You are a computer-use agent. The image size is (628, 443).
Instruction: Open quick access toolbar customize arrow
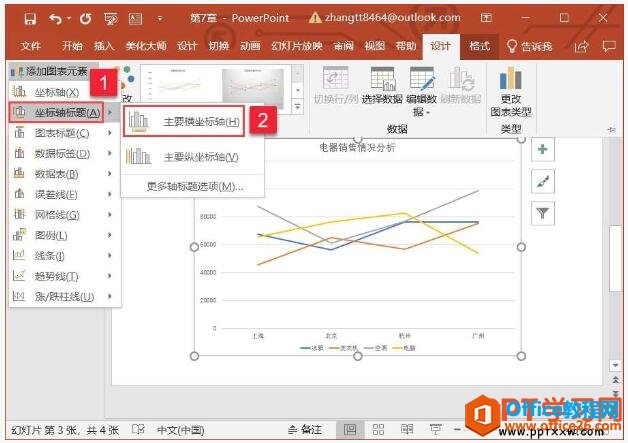click(160, 18)
